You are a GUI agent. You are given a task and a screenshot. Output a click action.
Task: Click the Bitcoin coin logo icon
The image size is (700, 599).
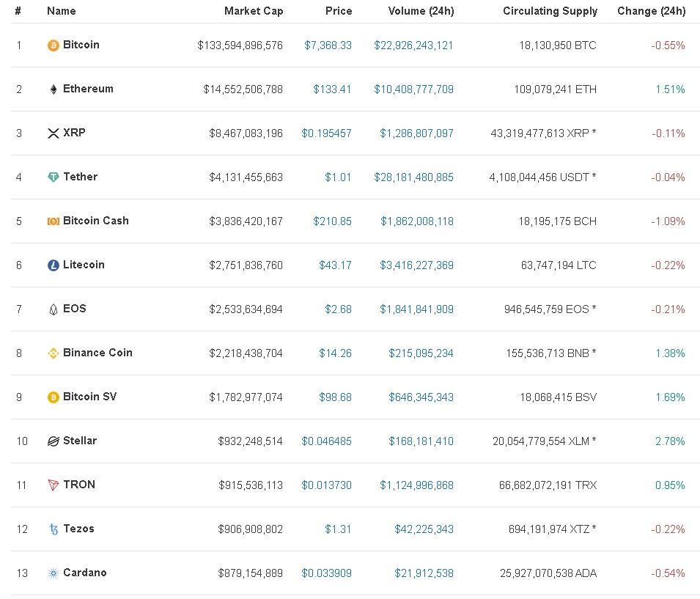(53, 45)
